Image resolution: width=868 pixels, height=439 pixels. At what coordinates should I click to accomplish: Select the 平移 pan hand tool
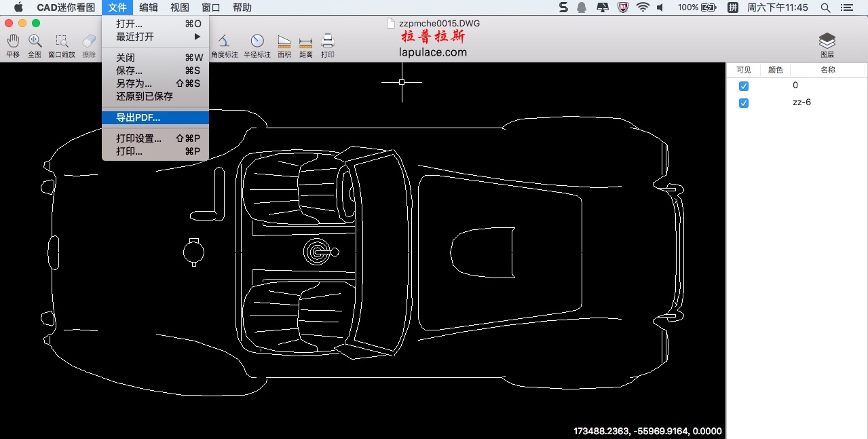(12, 42)
